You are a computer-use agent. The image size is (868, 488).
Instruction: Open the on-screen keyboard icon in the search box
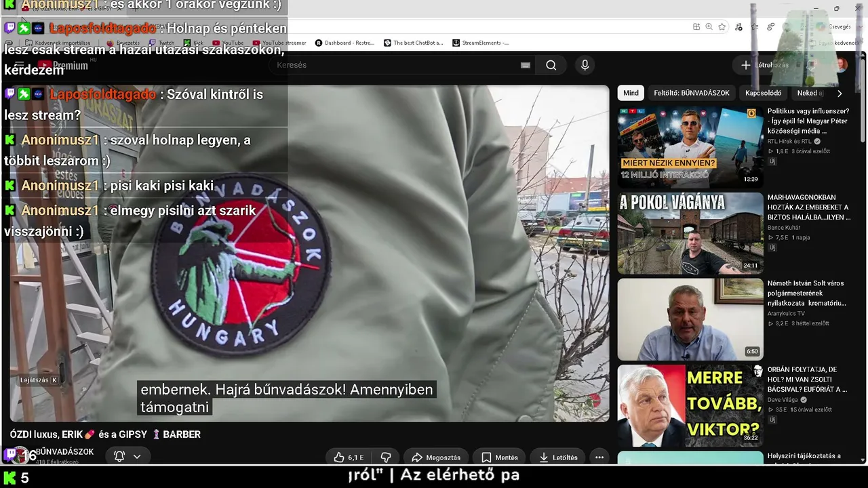(x=525, y=65)
